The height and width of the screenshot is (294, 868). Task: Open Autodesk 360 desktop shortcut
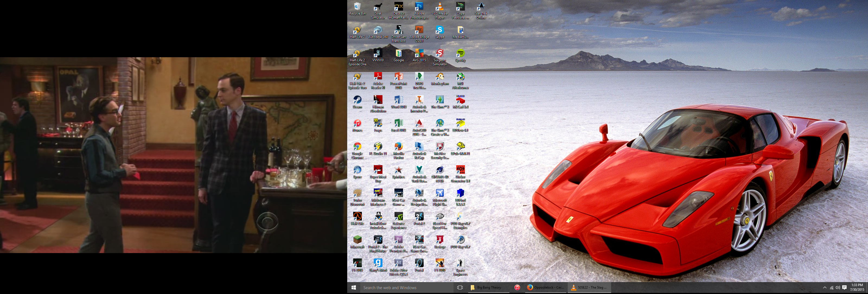point(378,32)
